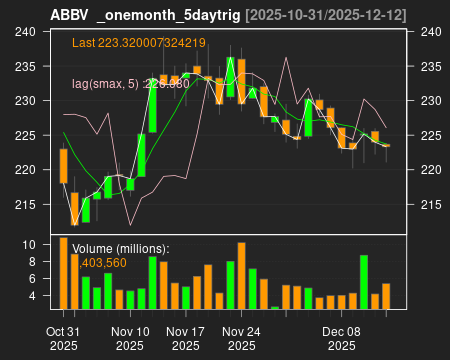Viewport: 450px width, 360px height.
Task: Click the 225 label on right price axis
Action: 431,135
